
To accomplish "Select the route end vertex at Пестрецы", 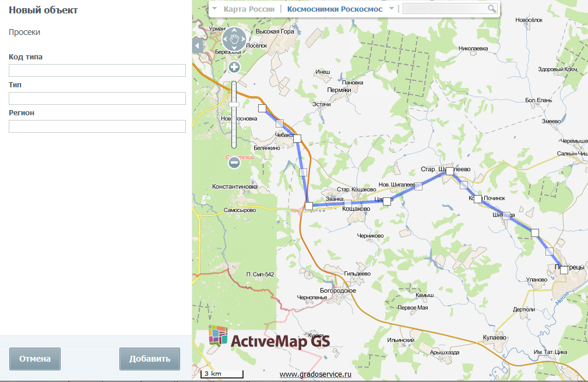I will point(564,270).
